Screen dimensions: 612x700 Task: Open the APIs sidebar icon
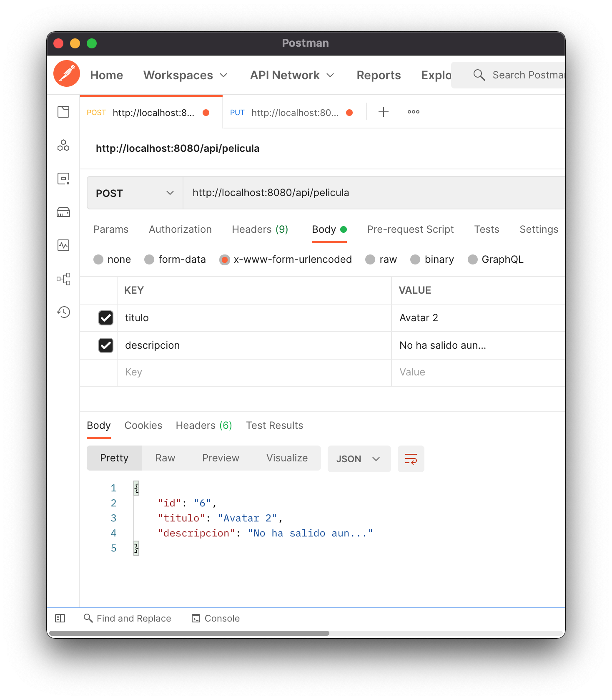point(63,145)
